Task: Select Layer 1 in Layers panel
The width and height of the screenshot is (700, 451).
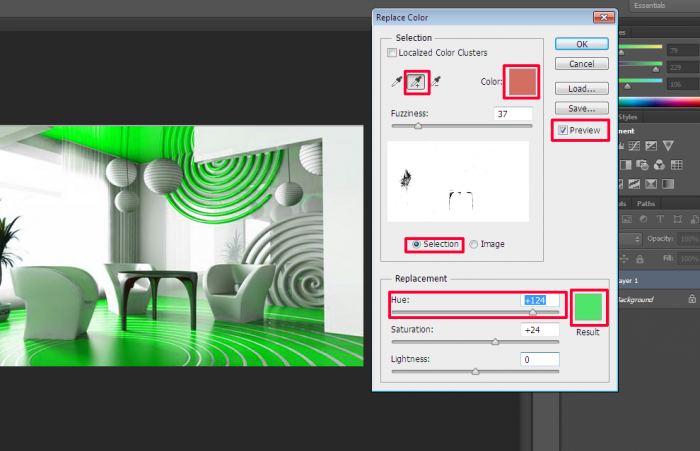Action: [x=659, y=280]
